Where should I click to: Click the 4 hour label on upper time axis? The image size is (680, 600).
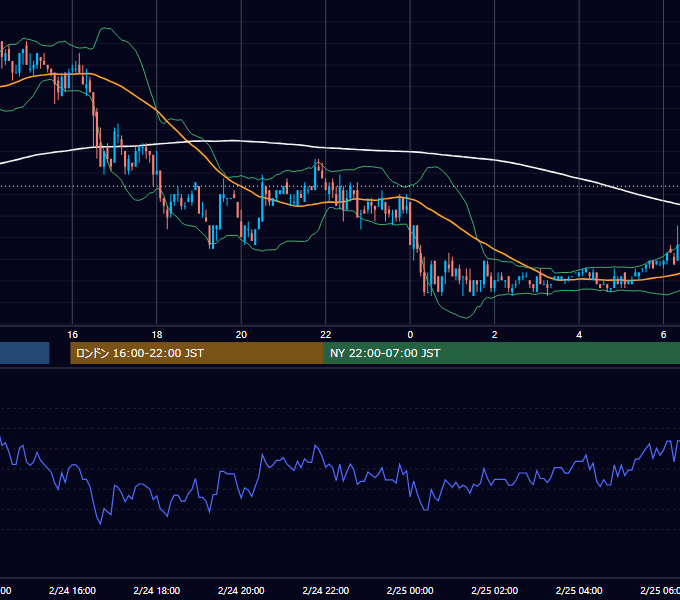(x=579, y=335)
